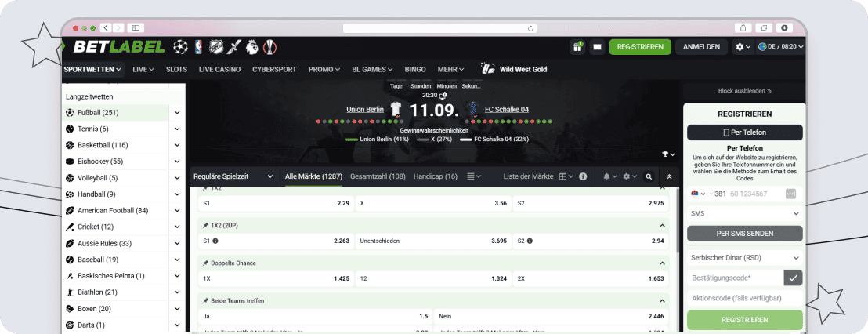
Task: Collapse the Doppelte Chance market
Action: [x=661, y=263]
